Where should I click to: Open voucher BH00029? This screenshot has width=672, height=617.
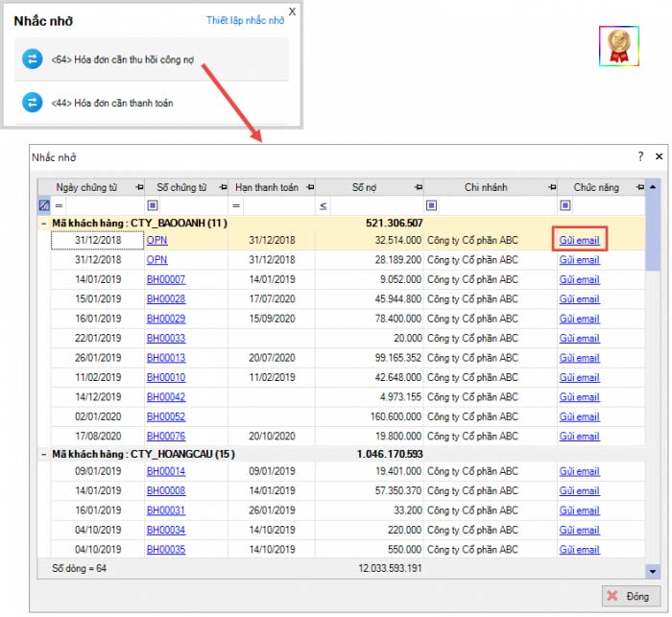[166, 319]
